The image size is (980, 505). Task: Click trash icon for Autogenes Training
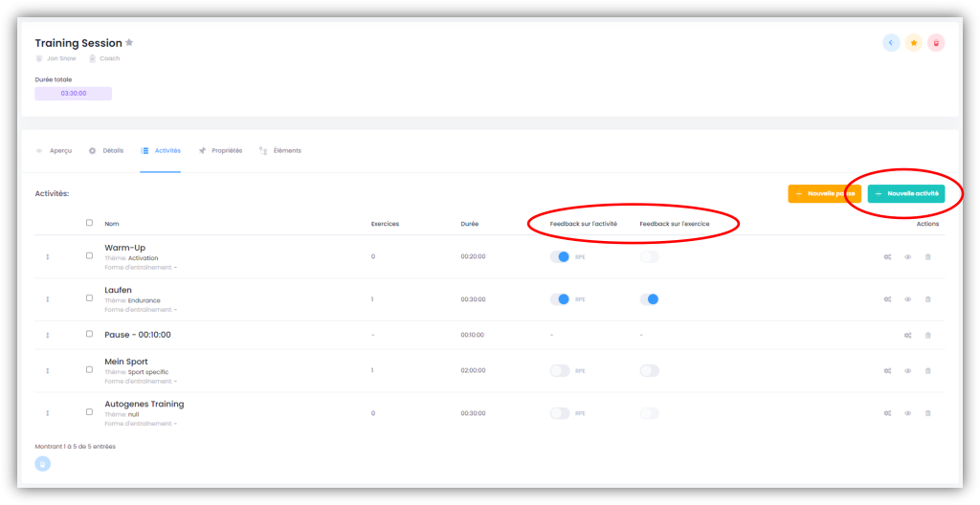(x=927, y=413)
